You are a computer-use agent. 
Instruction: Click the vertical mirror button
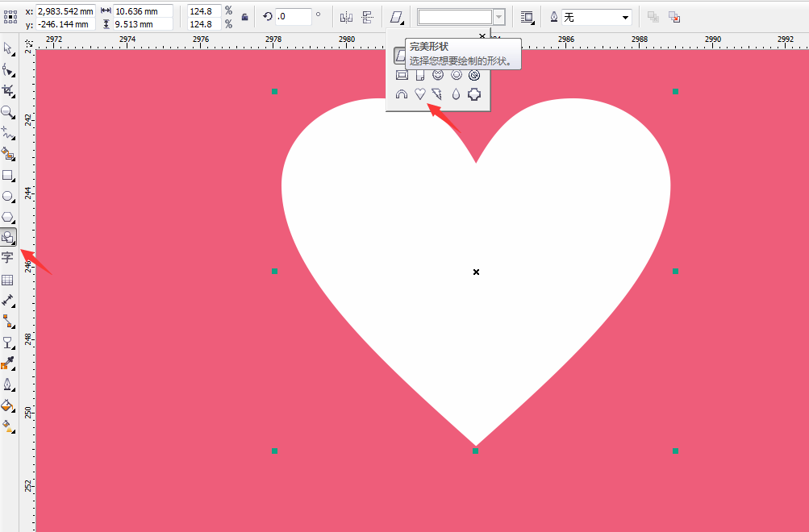tap(367, 18)
